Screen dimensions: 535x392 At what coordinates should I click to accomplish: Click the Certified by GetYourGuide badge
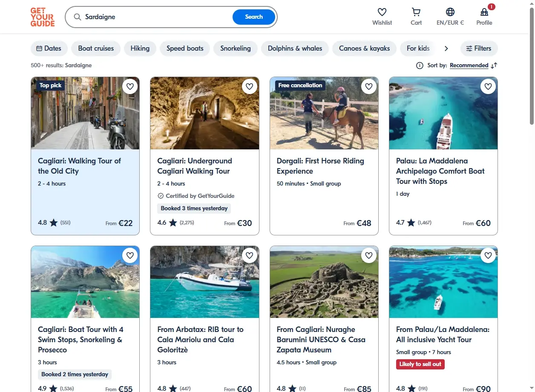pyautogui.click(x=196, y=196)
